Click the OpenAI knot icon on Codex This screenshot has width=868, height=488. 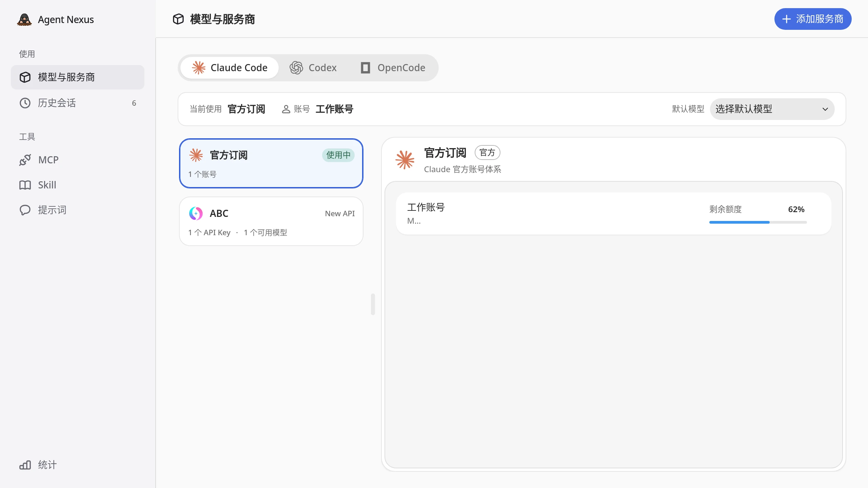click(296, 68)
